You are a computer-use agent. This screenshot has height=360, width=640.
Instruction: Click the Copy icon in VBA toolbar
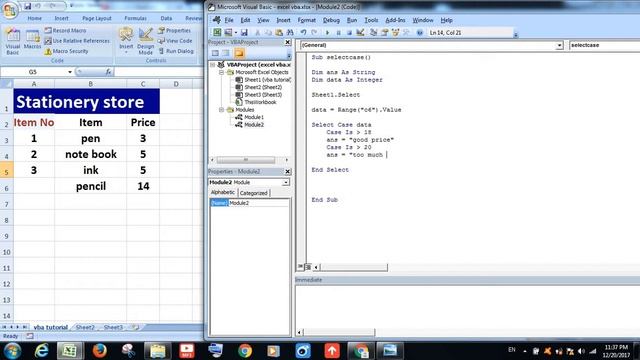(268, 32)
